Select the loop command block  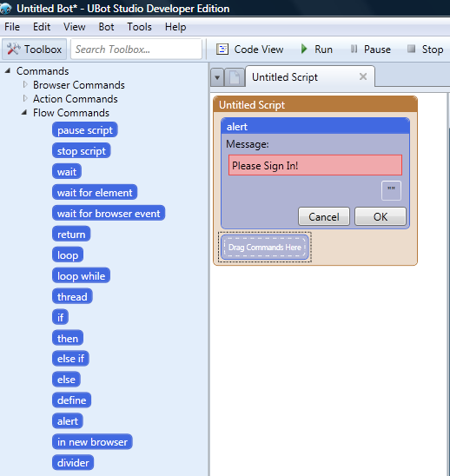pyautogui.click(x=68, y=255)
